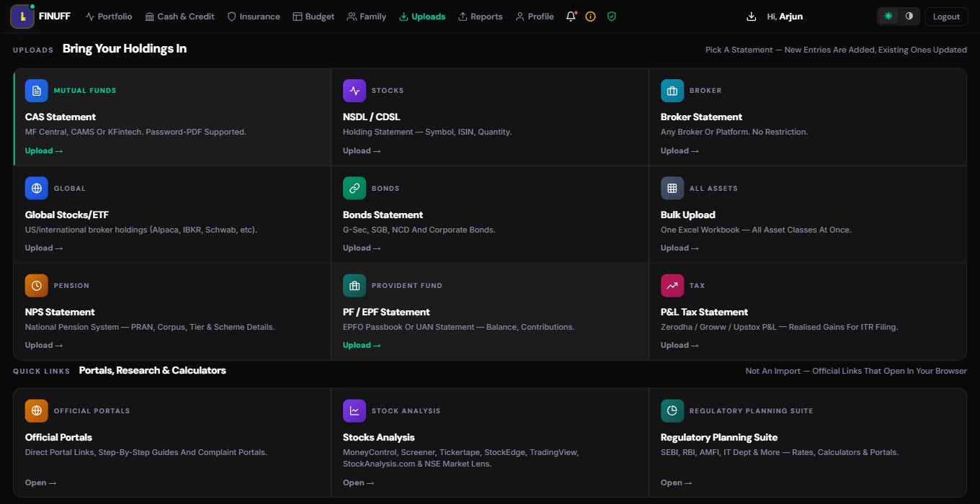Click Upload under NPS Statement

[44, 346]
